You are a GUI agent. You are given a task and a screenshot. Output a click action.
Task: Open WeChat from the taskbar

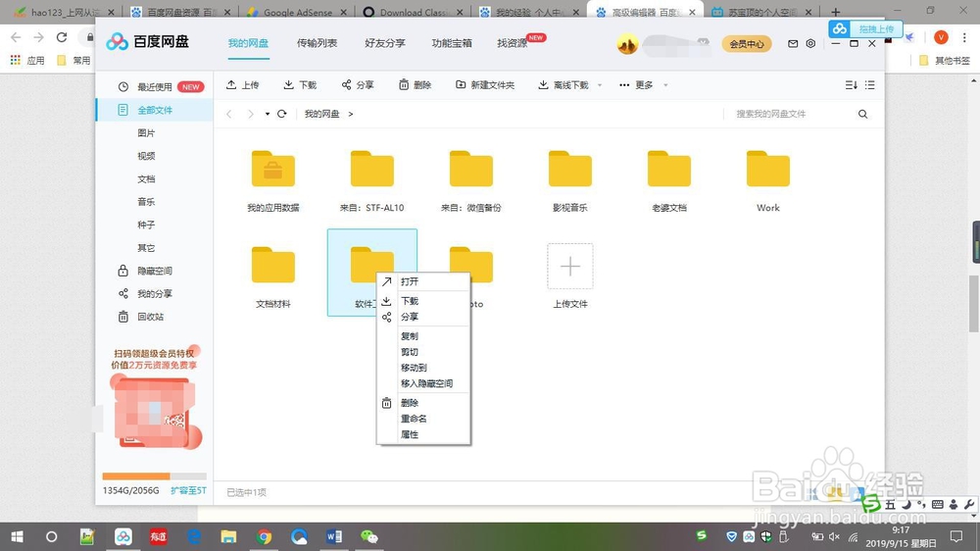368,536
